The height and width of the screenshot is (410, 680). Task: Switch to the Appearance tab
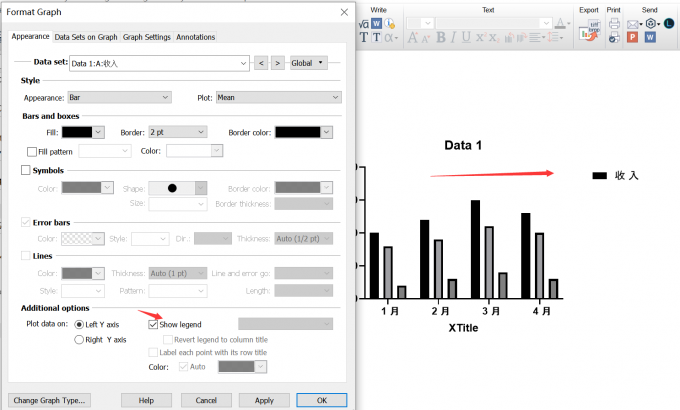point(30,36)
